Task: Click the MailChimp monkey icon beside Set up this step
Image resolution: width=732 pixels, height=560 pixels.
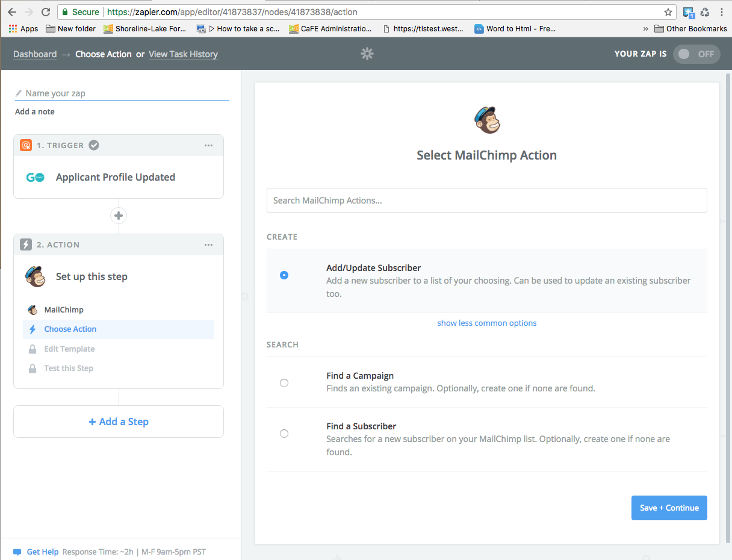Action: click(x=36, y=276)
